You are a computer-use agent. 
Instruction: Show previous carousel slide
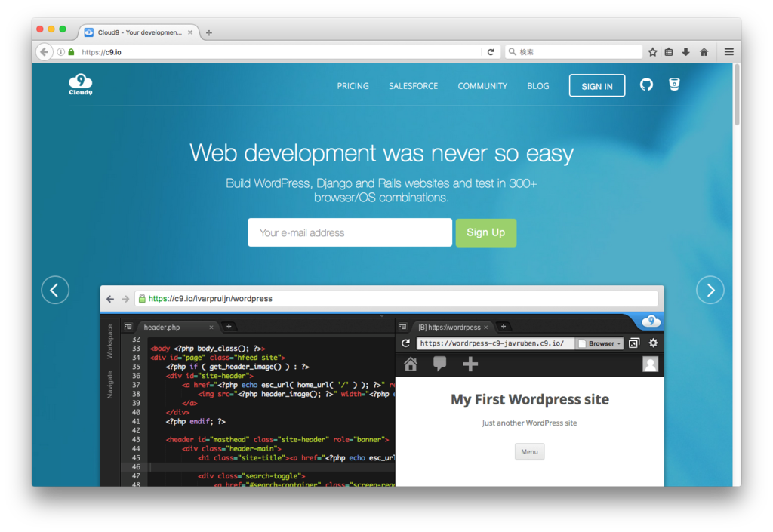coord(55,290)
